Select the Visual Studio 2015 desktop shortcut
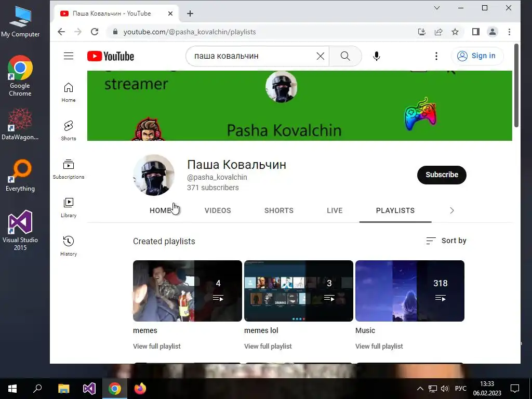Screen dimensions: 532x399 tap(20, 230)
